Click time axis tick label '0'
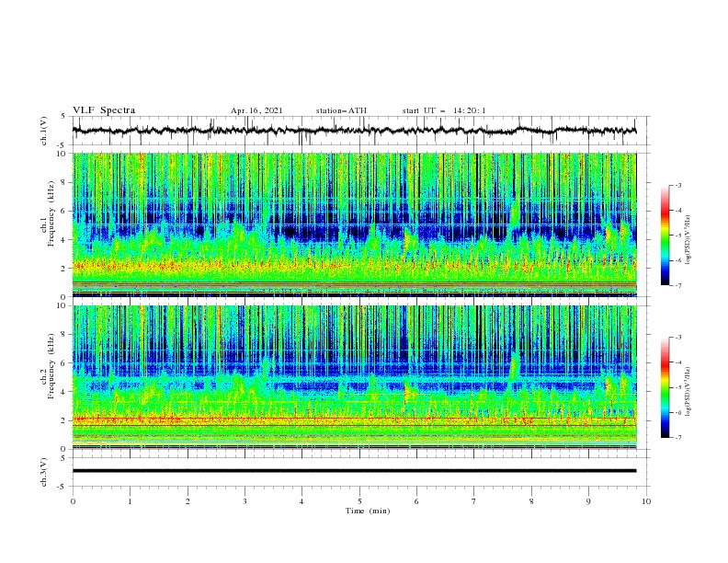The width and height of the screenshot is (728, 563). 73,501
